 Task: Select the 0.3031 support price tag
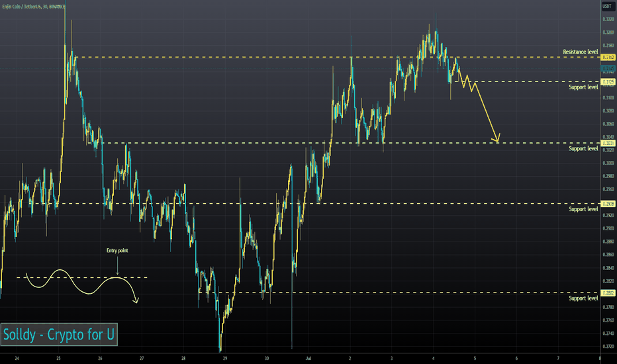608,143
